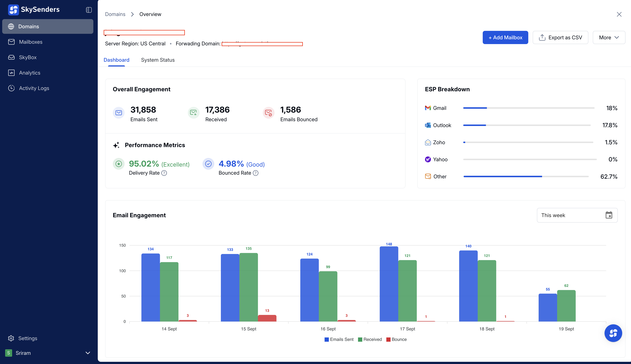Click the calendar icon in date picker

coord(609,215)
